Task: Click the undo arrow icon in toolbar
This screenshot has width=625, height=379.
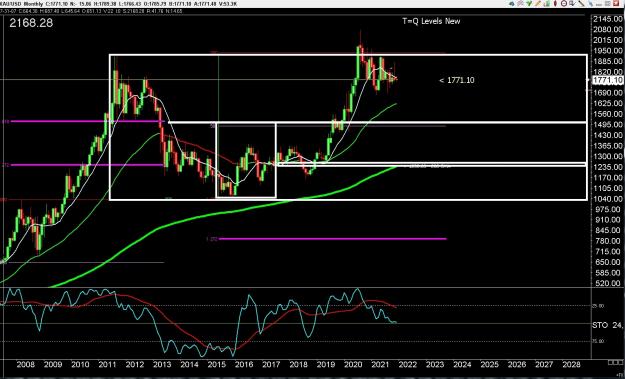Action: [x=512, y=4]
